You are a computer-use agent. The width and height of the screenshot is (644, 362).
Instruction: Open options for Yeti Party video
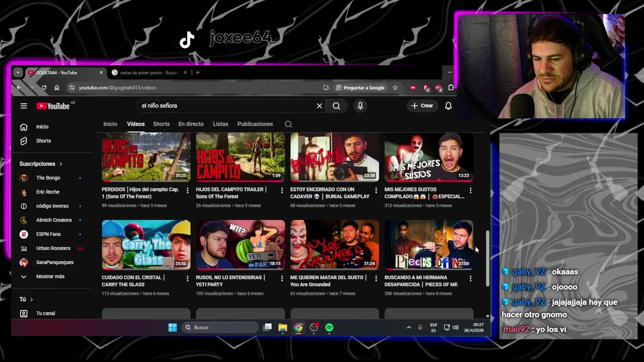click(282, 279)
